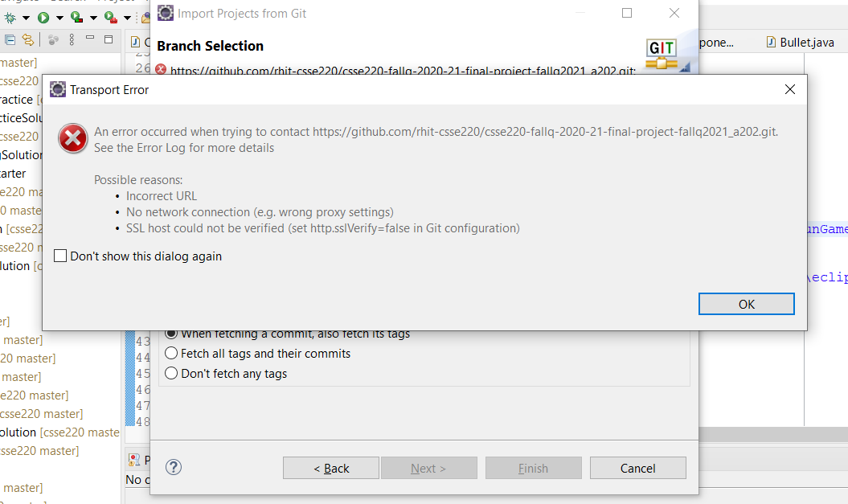Open the Run configurations dropdown arrow
Viewport: 848px width, 504px height.
pos(59,18)
